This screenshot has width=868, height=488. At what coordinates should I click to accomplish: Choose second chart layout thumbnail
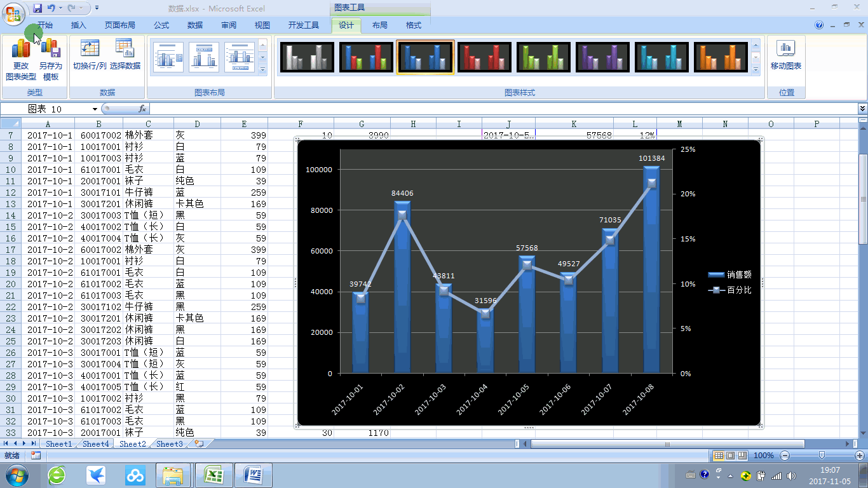(x=204, y=58)
